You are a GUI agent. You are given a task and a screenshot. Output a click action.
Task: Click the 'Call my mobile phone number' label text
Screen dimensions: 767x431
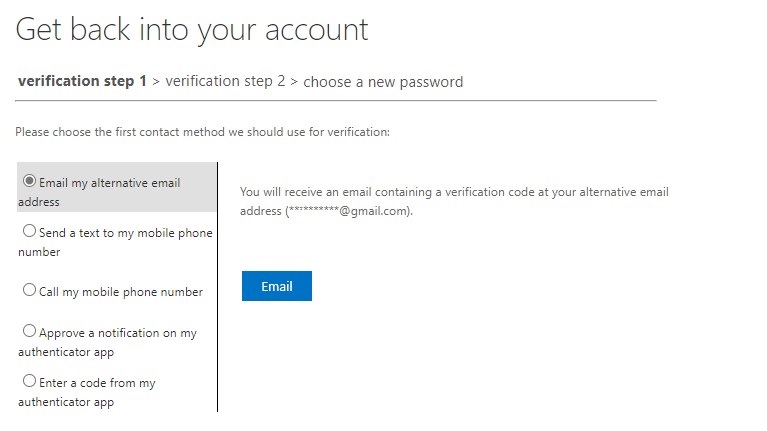pyautogui.click(x=120, y=292)
